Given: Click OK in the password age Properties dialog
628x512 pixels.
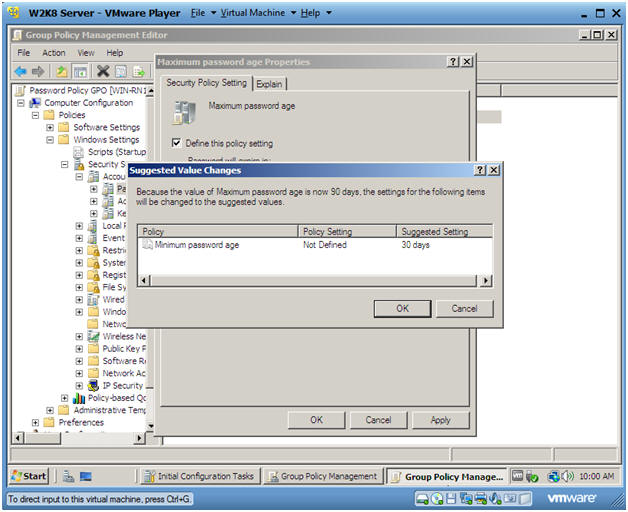Looking at the screenshot, I should point(316,420).
